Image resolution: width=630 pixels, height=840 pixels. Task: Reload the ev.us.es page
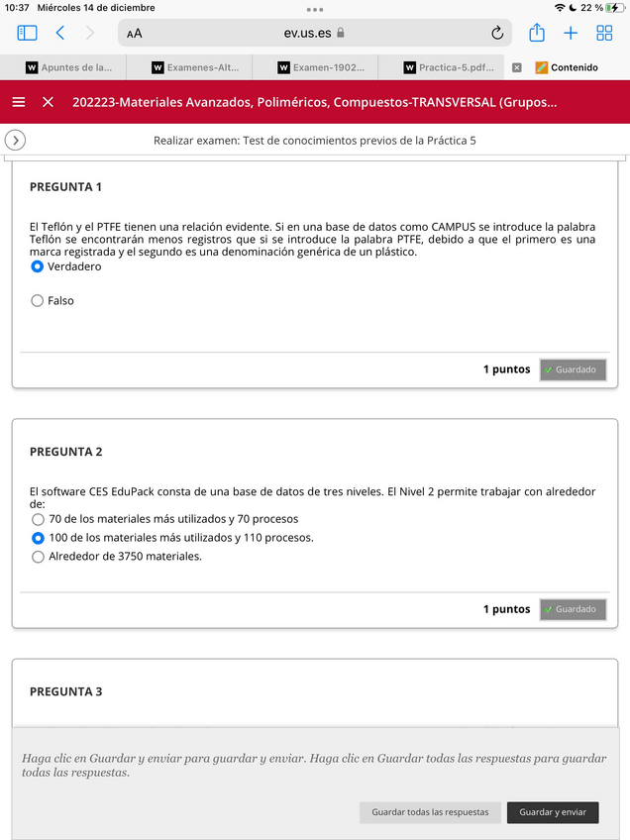click(497, 34)
